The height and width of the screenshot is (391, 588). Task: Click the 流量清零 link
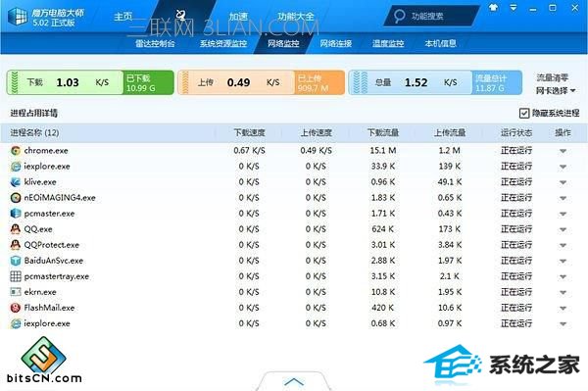click(x=553, y=77)
